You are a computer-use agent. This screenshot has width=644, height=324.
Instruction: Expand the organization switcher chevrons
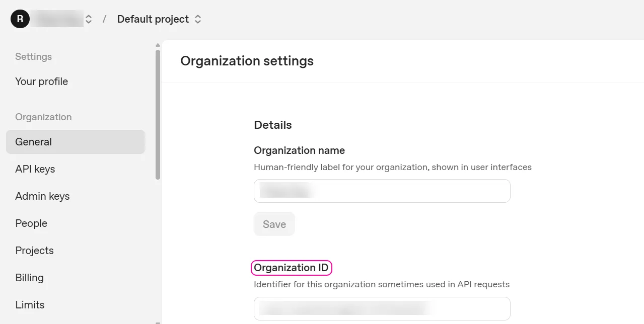coord(89,19)
